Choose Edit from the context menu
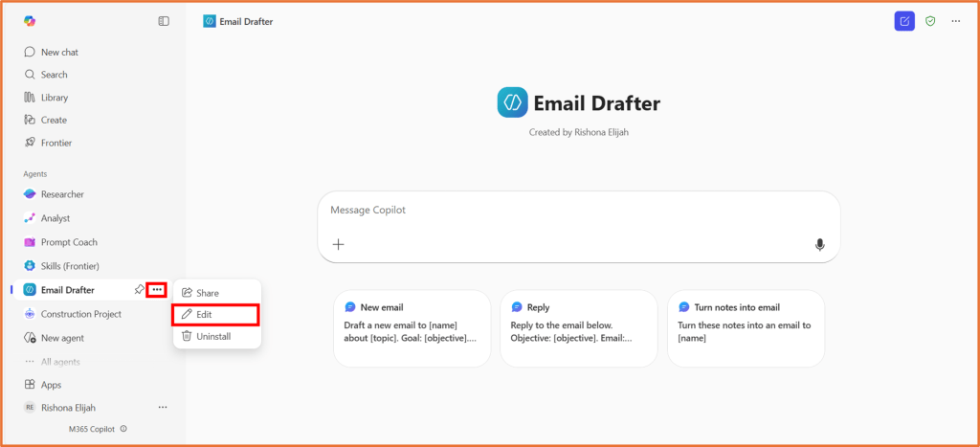The height and width of the screenshot is (447, 980). coord(215,315)
